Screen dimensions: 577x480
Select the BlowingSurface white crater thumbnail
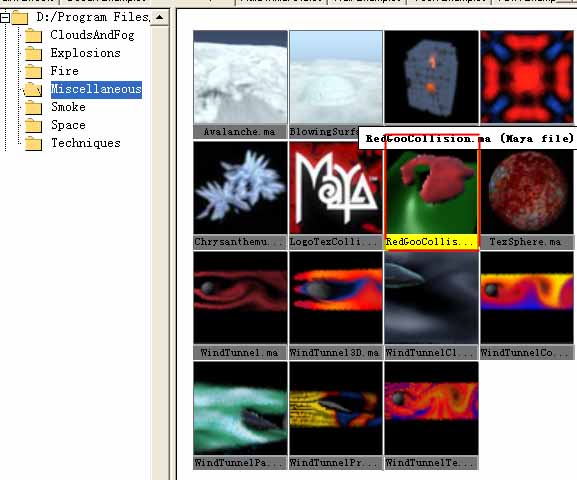pyautogui.click(x=336, y=77)
